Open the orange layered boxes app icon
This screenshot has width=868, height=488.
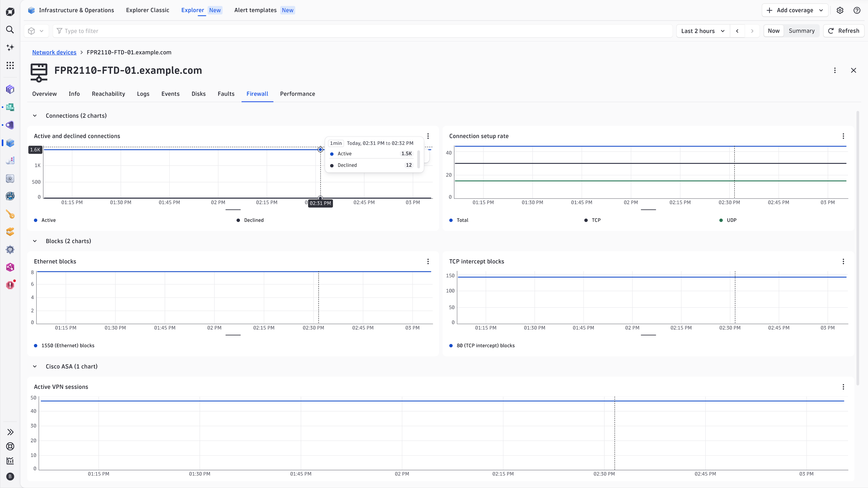pyautogui.click(x=10, y=232)
